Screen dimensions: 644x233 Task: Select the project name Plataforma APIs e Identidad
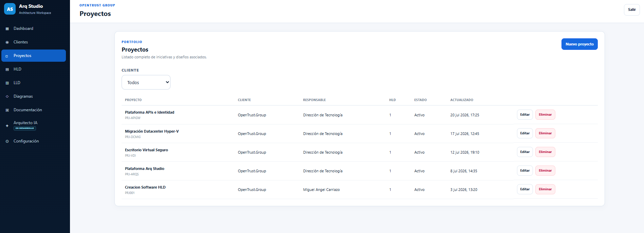(149, 112)
